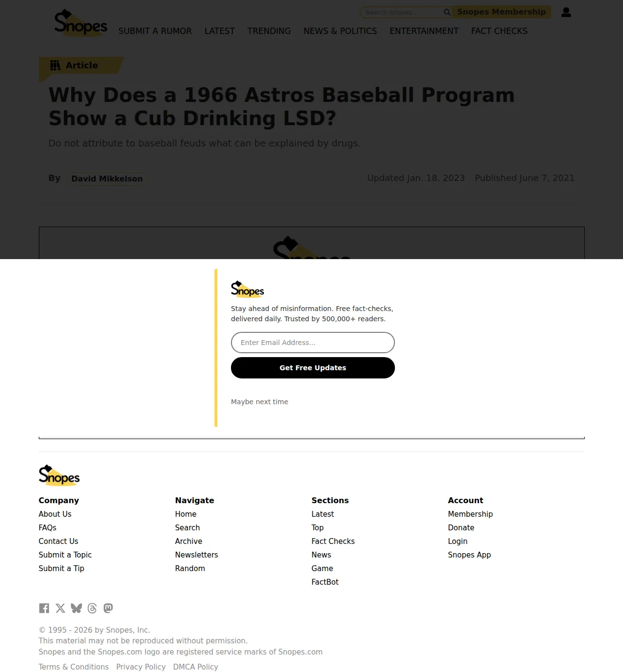The height and width of the screenshot is (672, 623).
Task: Click the books icon on the Article badge
Action: [55, 65]
